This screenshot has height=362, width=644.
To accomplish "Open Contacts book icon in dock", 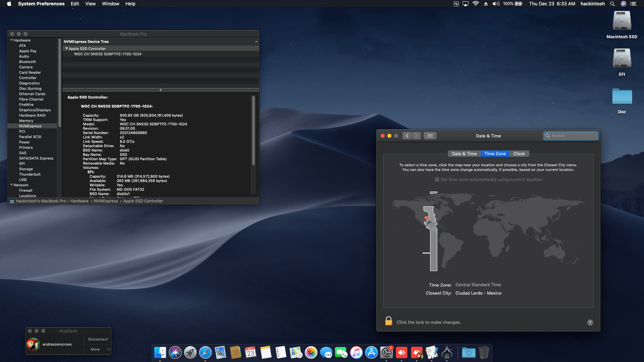I will tap(235, 353).
